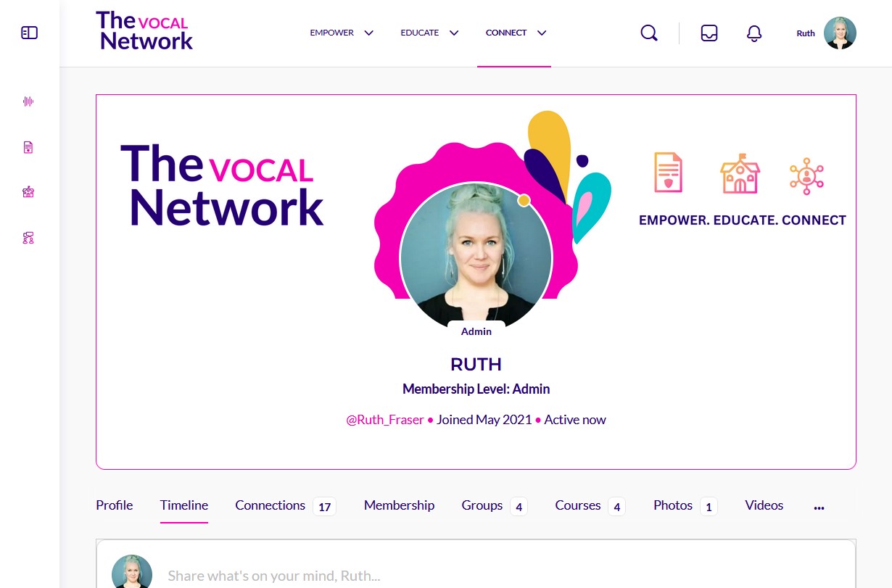Click Ruth's large profile photo

[x=476, y=257]
